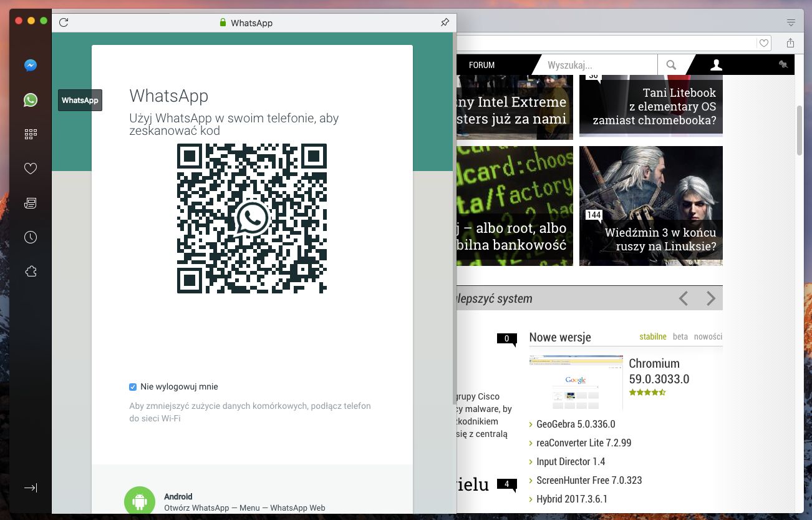Open the reaConverter Lite 7.2.99 link
This screenshot has width=812, height=520.
(x=584, y=443)
